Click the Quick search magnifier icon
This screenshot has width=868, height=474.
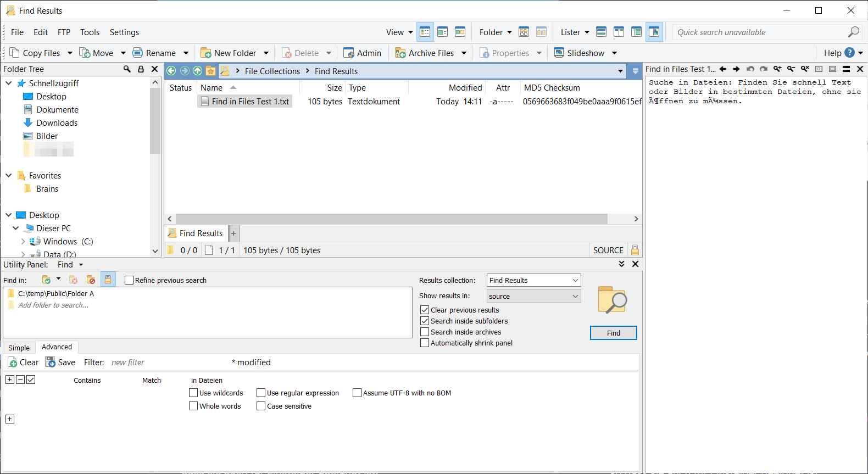pos(853,32)
